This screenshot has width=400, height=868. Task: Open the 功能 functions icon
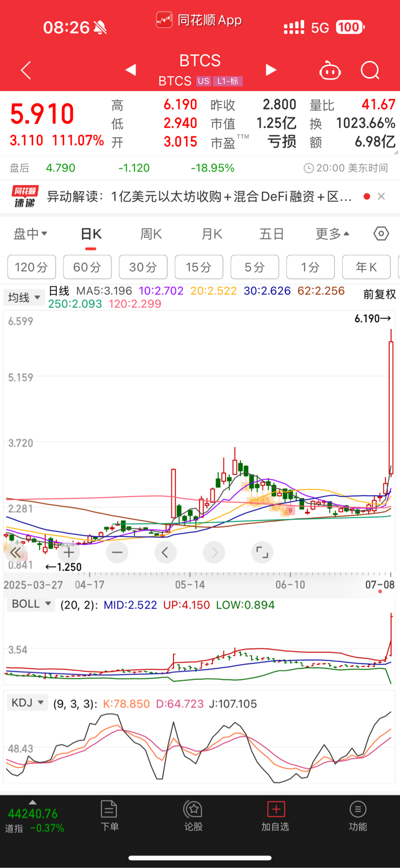358,816
